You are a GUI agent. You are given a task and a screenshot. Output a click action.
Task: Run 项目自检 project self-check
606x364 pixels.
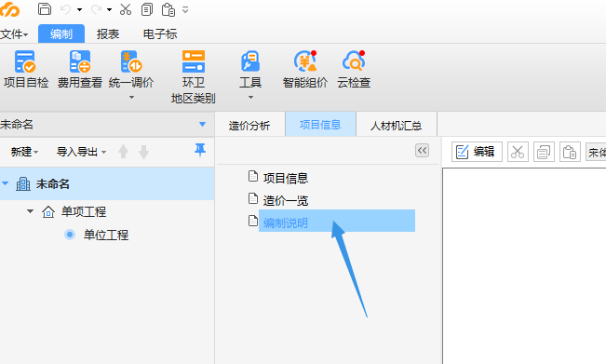tap(26, 70)
